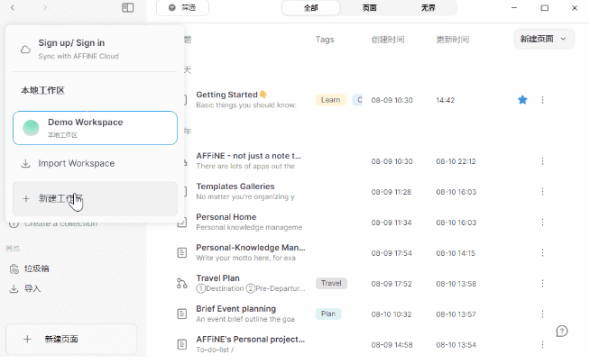Minimize the AFFiNE window
The height and width of the screenshot is (364, 590).
pyautogui.click(x=514, y=8)
